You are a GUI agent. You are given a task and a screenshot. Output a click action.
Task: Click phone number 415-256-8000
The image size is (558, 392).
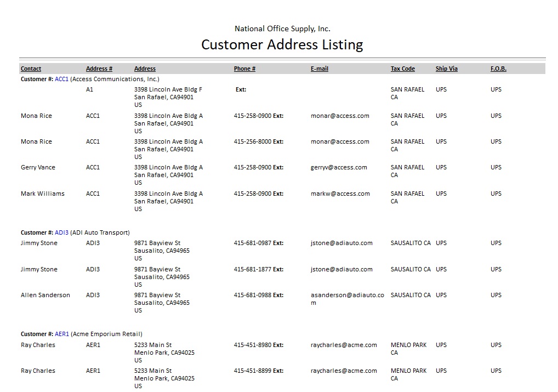[252, 141]
